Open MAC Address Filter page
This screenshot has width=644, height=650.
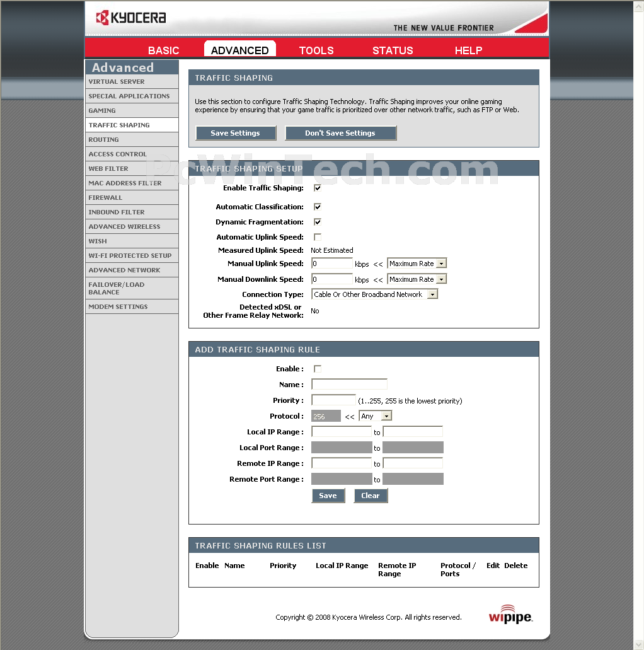pos(132,183)
